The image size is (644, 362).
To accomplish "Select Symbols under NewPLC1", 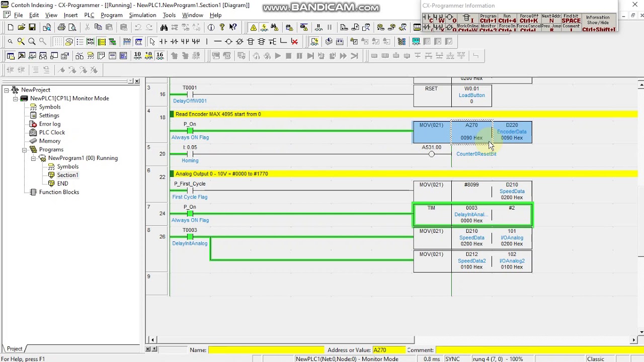I will (49, 107).
